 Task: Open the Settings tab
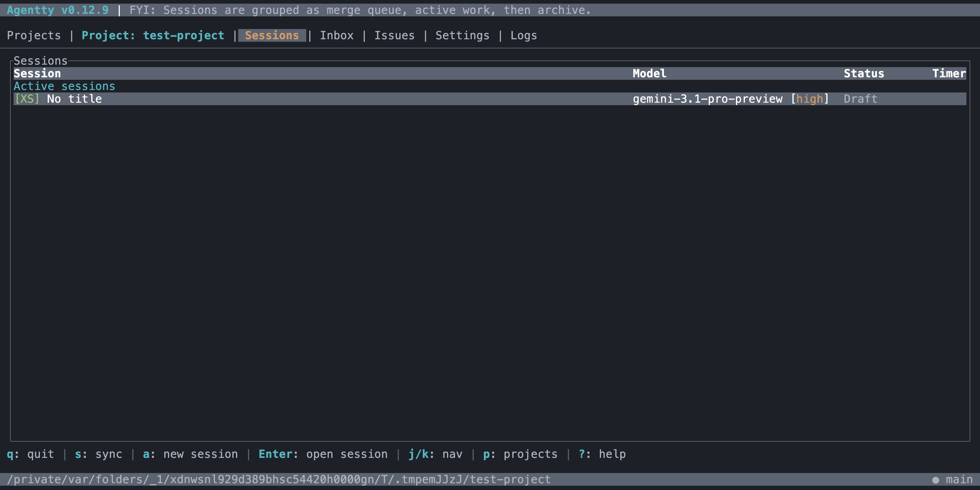462,36
